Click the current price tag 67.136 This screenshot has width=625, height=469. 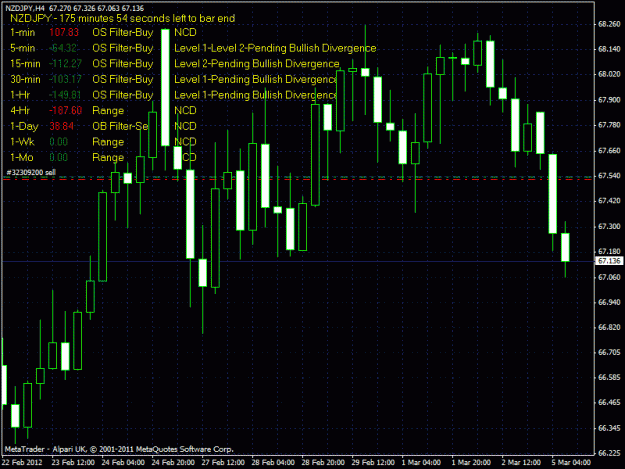click(x=609, y=261)
